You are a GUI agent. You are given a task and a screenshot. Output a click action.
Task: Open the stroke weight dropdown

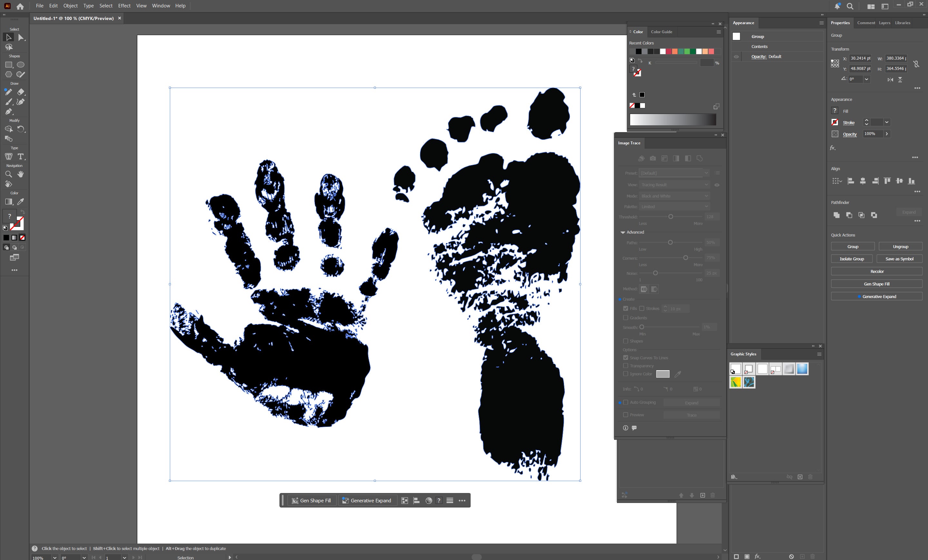(886, 122)
